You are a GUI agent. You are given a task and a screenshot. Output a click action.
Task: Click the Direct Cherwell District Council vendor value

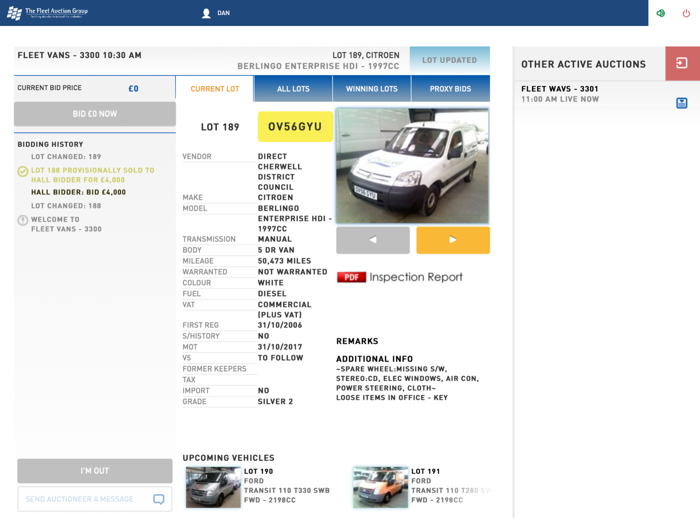280,172
